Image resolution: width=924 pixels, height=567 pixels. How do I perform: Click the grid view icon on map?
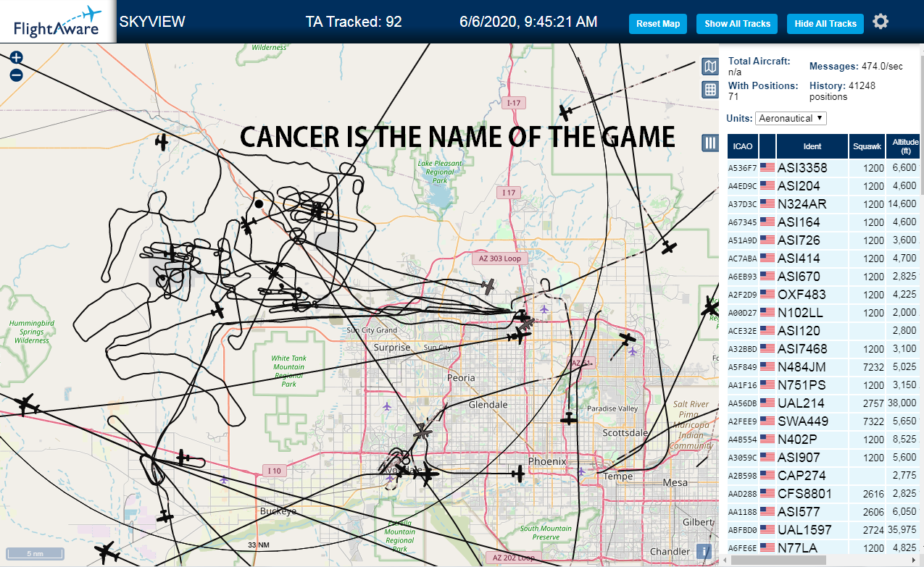(x=710, y=90)
